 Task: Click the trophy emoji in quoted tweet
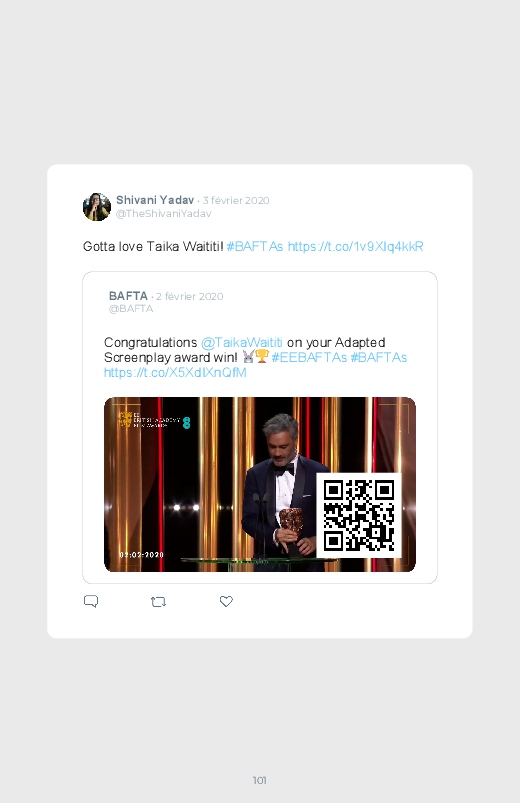click(262, 356)
